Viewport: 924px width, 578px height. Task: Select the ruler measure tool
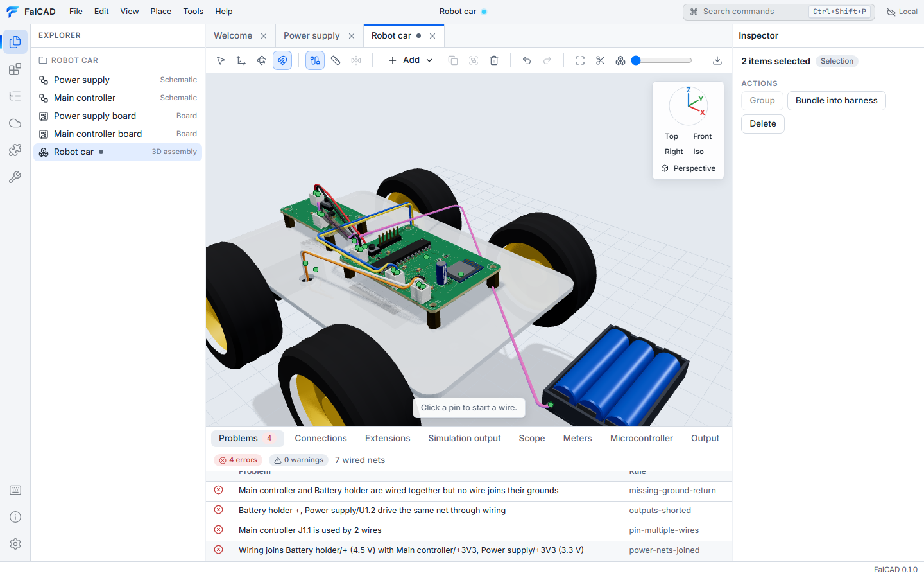[x=336, y=60]
